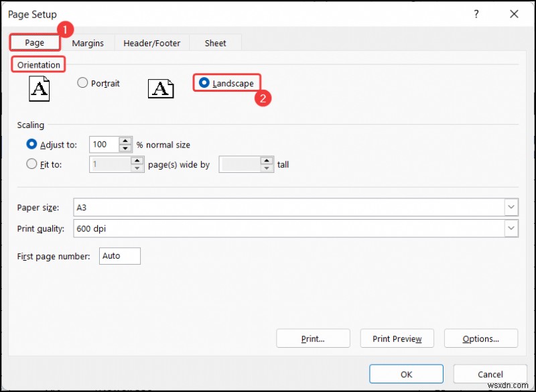The height and width of the screenshot is (392, 536).
Task: Switch to the Margins tab
Action: coord(88,43)
